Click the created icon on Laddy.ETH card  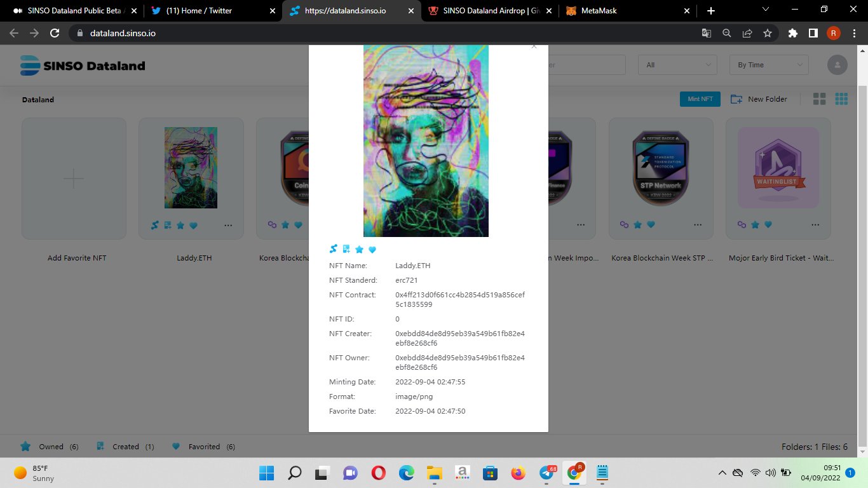(168, 225)
